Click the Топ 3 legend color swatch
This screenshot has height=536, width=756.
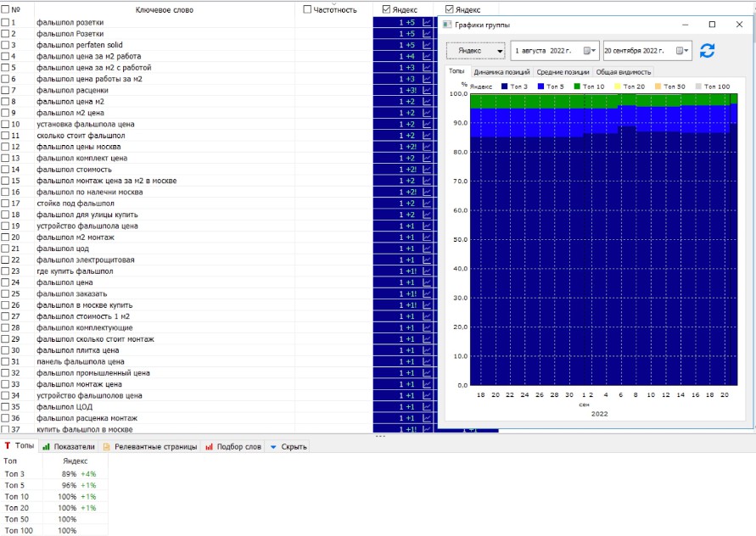click(x=504, y=87)
